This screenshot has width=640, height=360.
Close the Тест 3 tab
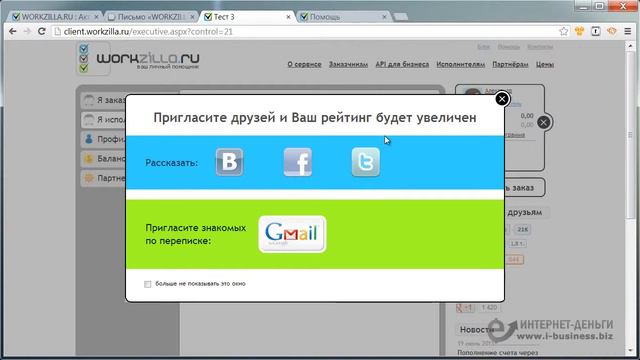(x=288, y=17)
